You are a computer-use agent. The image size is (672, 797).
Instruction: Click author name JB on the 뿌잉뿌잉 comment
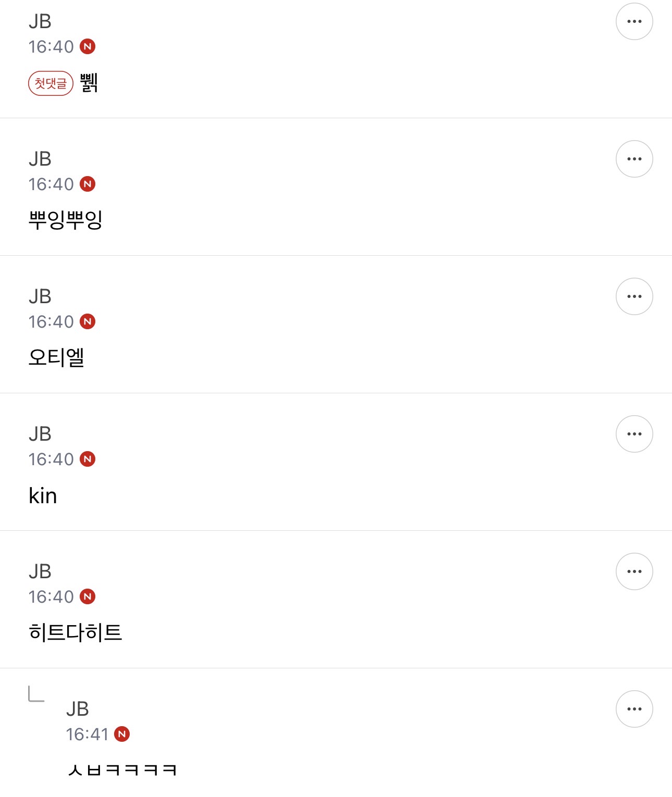click(40, 159)
